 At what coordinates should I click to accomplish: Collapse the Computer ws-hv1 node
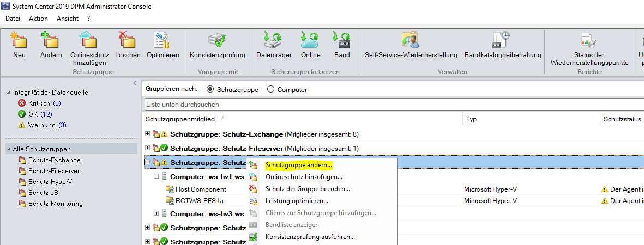pos(156,176)
